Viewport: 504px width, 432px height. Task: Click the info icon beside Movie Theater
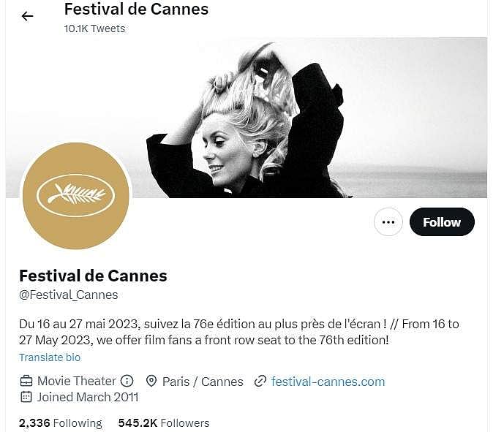(x=127, y=381)
